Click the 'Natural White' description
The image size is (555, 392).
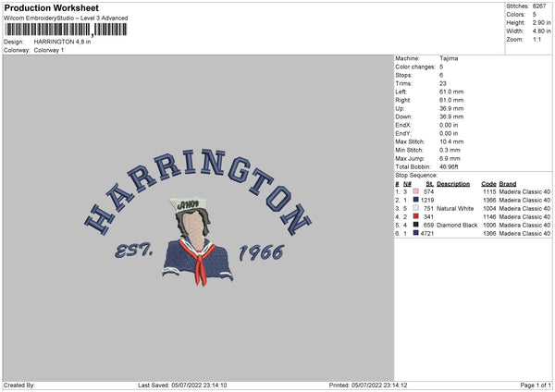(x=455, y=208)
